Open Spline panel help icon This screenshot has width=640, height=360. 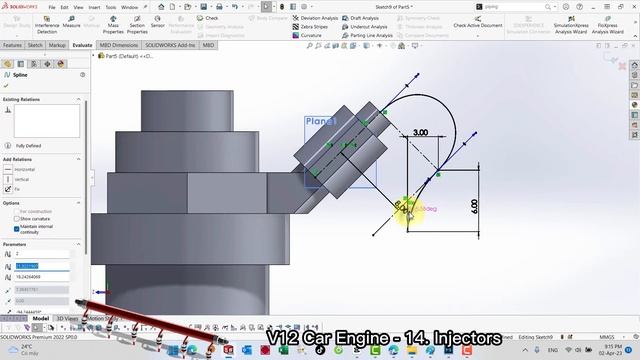(82, 75)
